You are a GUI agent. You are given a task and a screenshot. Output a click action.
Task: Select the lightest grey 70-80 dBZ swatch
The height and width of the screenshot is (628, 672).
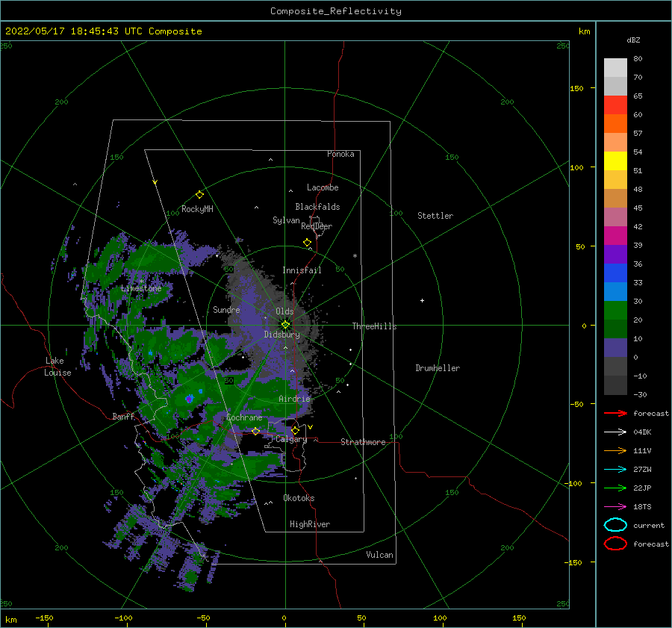click(x=615, y=68)
